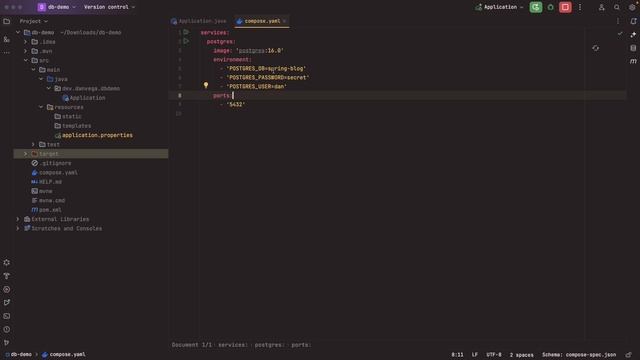Click the inspections checkmark widget

(620, 33)
